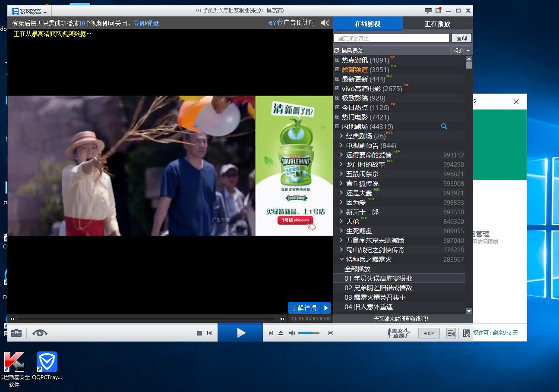This screenshot has height=392, width=559.
Task: Click the playlist scrollbar down arrow
Action: (469, 311)
